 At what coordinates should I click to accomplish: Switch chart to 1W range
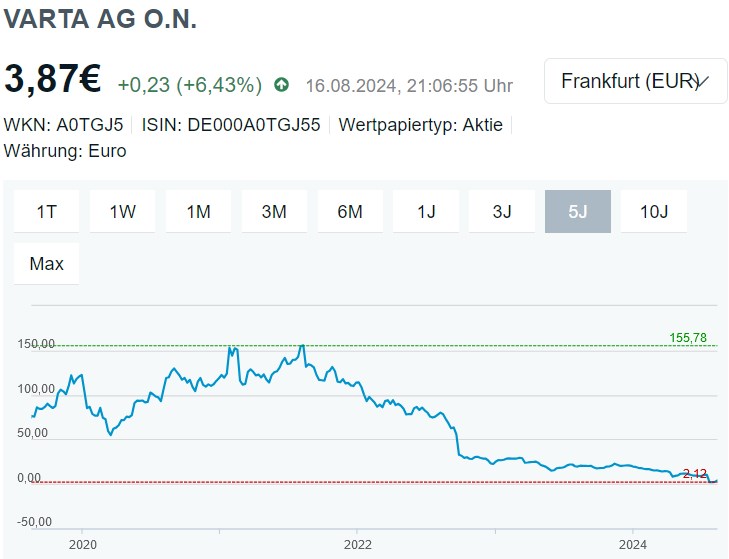pyautogui.click(x=122, y=211)
